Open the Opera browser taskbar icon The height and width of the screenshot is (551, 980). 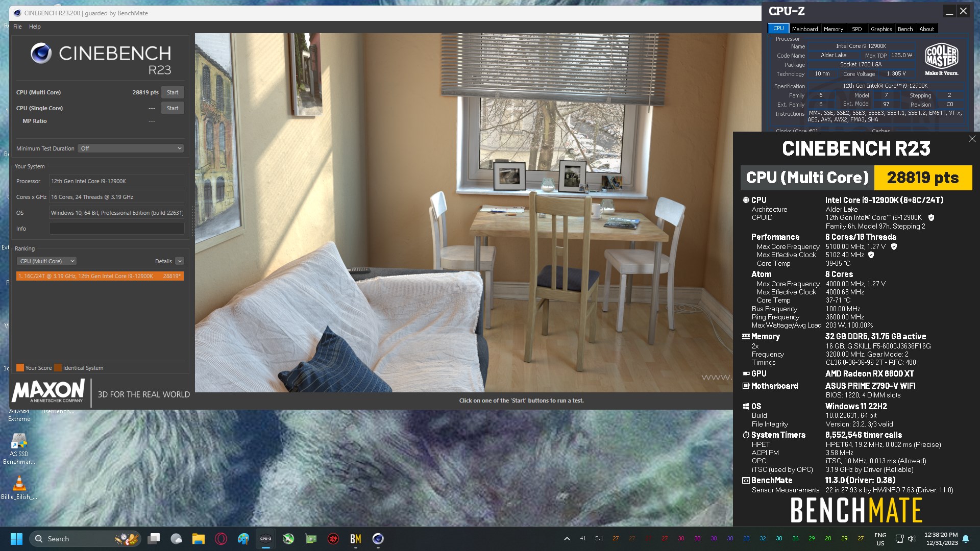[x=221, y=539]
